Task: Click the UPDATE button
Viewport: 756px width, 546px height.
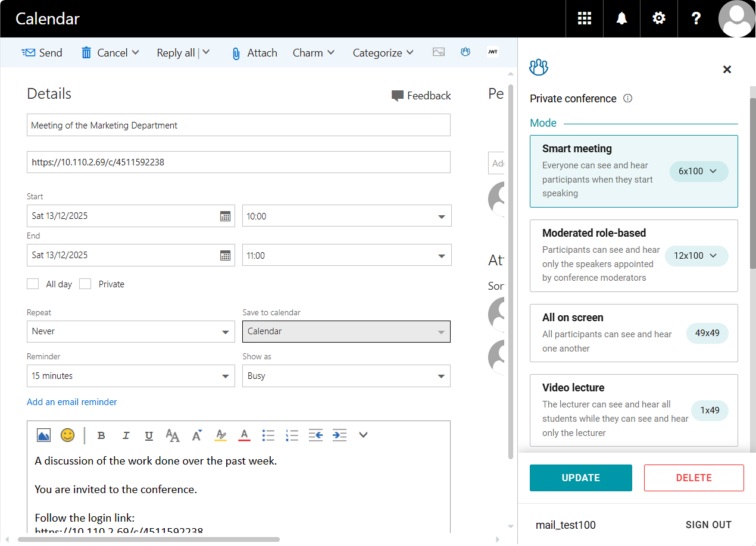Action: pyautogui.click(x=580, y=478)
